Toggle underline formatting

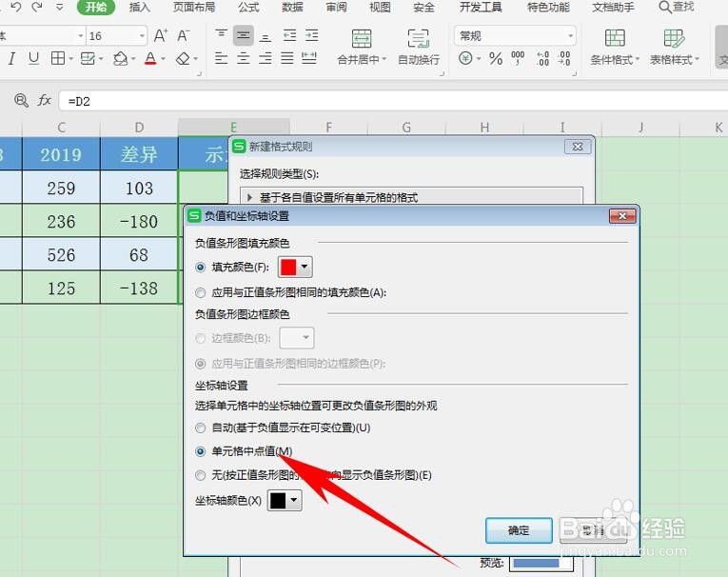pyautogui.click(x=33, y=58)
